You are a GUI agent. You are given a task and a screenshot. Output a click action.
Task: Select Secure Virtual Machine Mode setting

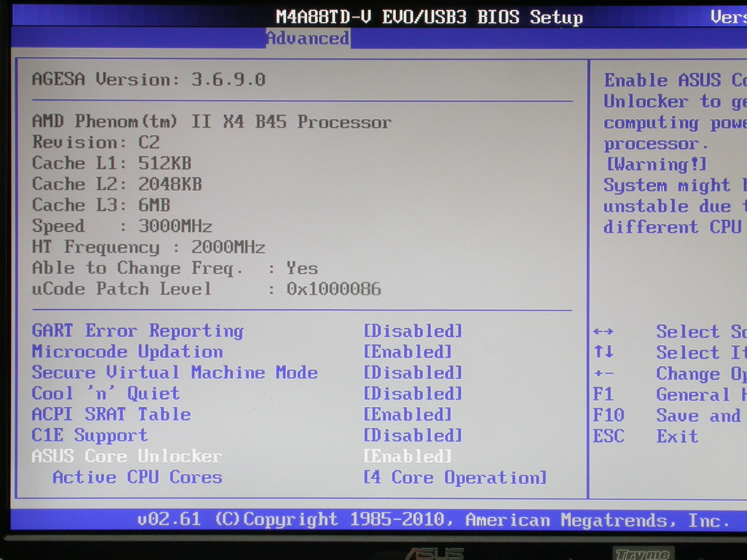click(x=175, y=373)
